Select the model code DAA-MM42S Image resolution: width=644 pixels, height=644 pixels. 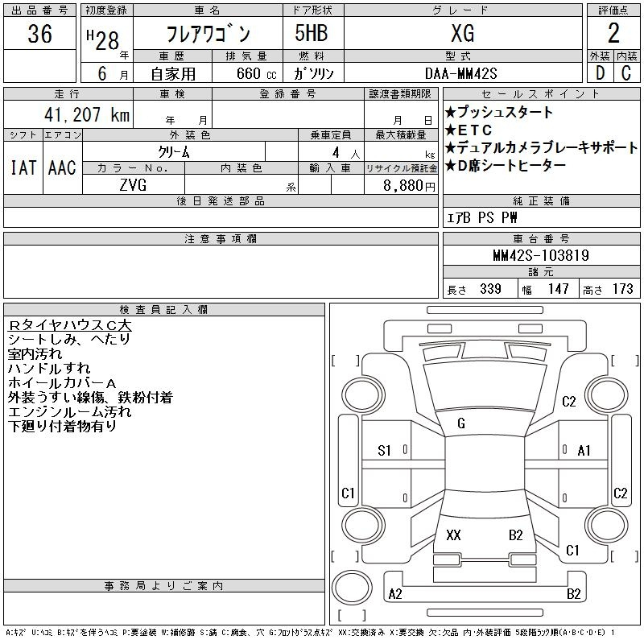coord(461,73)
